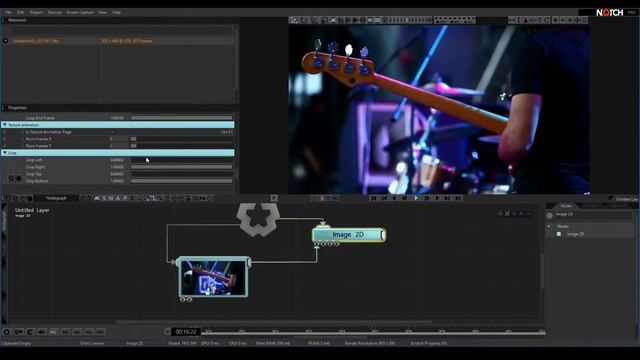Click the Nodegraph panel label
The image size is (640, 360).
56,198
